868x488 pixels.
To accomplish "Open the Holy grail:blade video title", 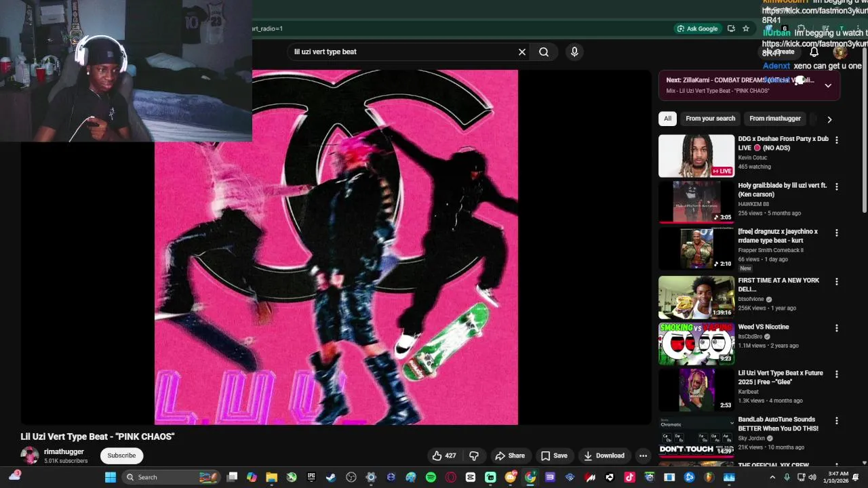I will pos(783,190).
